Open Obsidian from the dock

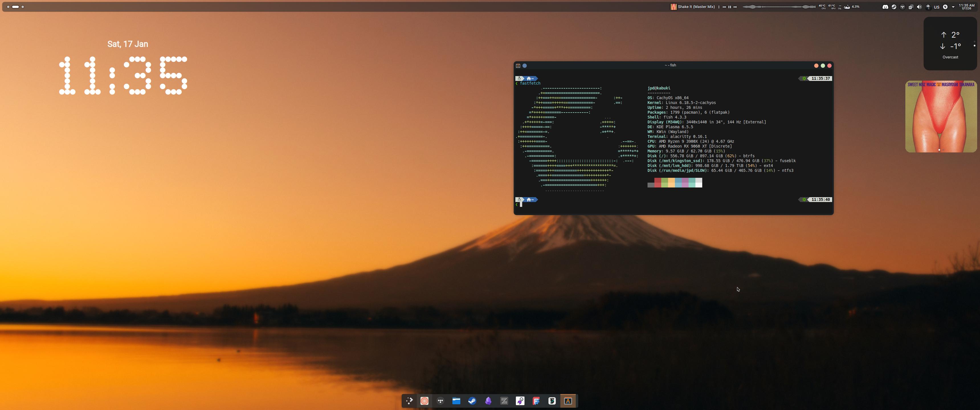click(488, 401)
